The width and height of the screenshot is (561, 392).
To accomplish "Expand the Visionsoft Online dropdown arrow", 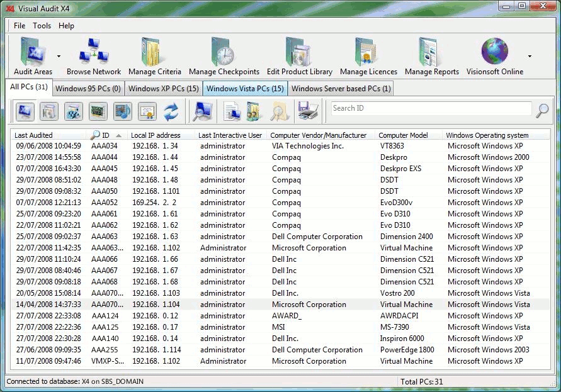I will pos(530,56).
